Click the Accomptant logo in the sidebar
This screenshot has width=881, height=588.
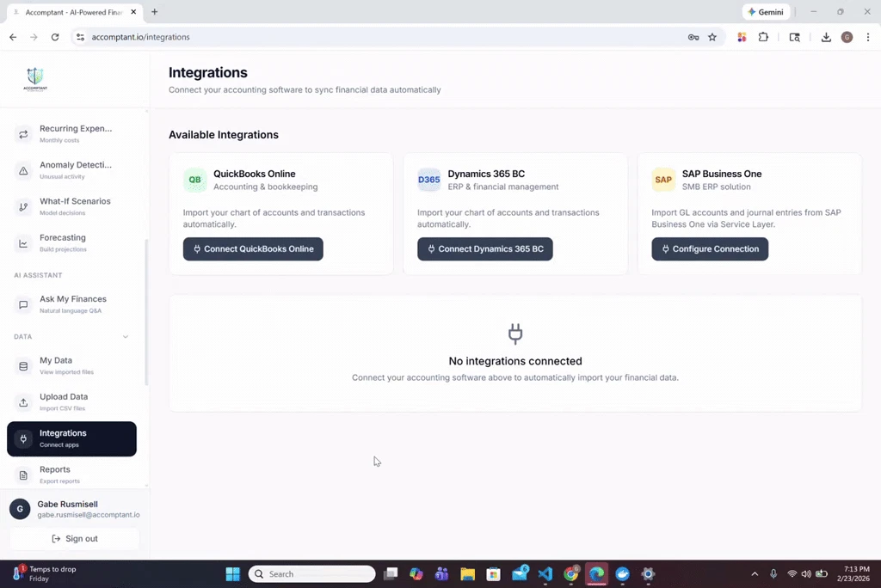[x=35, y=78]
